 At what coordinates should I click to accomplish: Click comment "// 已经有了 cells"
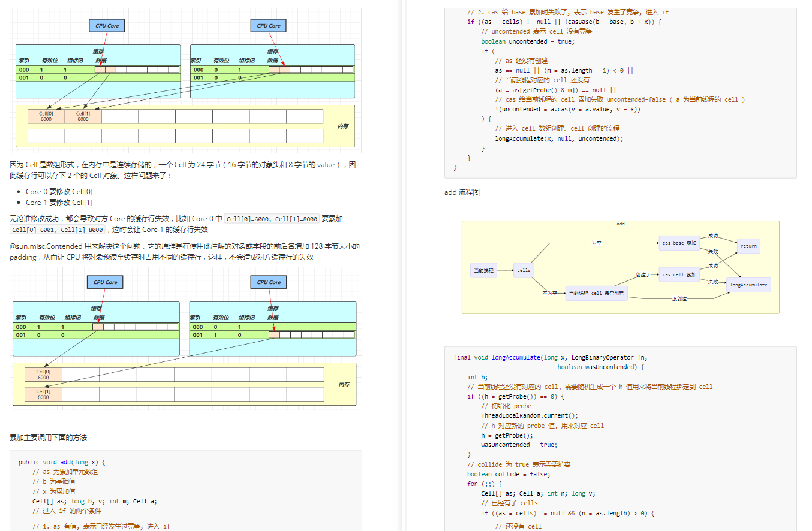[x=509, y=503]
